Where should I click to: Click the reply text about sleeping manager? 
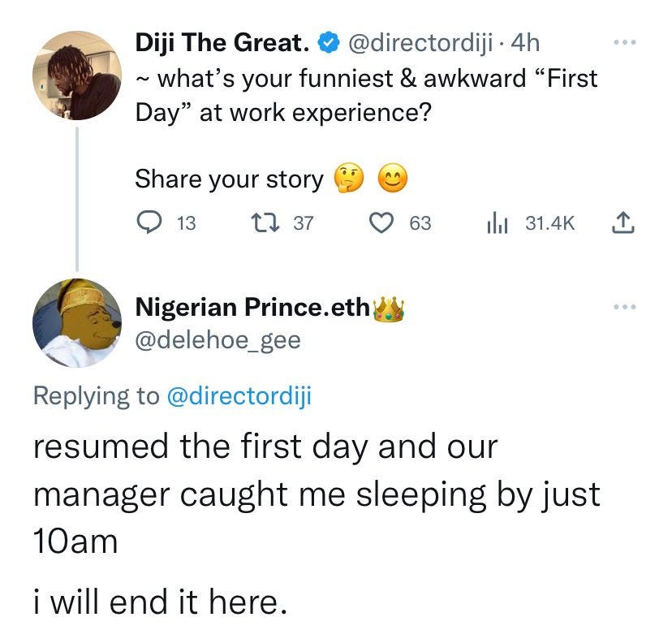(317, 493)
